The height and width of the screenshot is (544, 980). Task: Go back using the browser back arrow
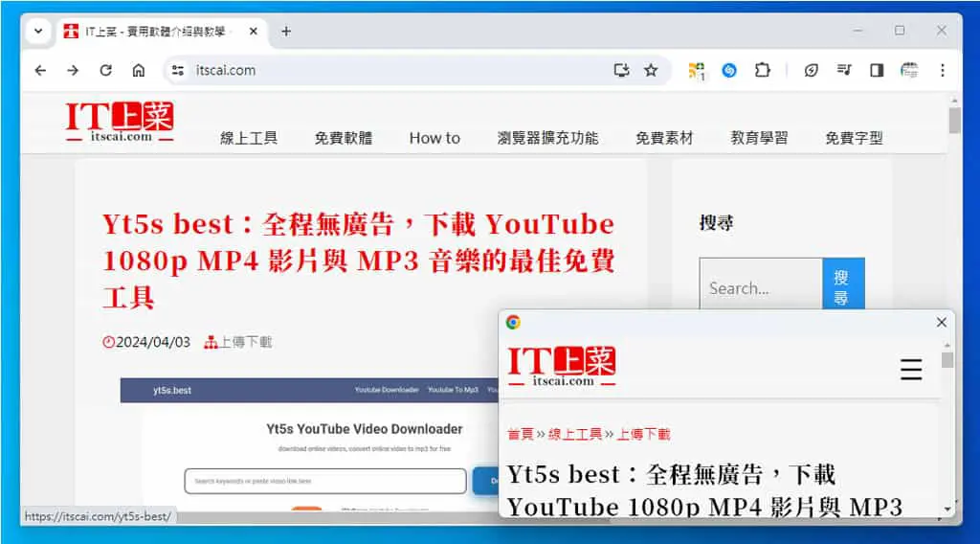click(40, 71)
